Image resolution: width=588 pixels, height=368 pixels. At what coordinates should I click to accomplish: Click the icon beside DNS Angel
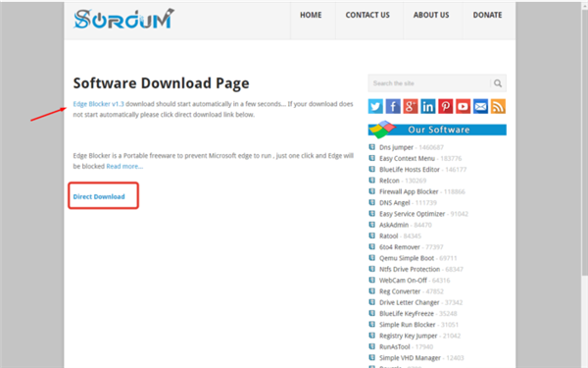pyautogui.click(x=372, y=202)
